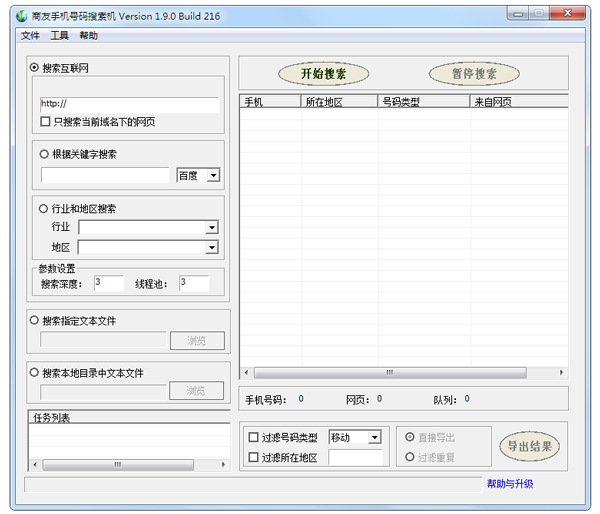Viewport: 600px width, 514px height.
Task: Expand the 行业 dropdown list
Action: (211, 227)
